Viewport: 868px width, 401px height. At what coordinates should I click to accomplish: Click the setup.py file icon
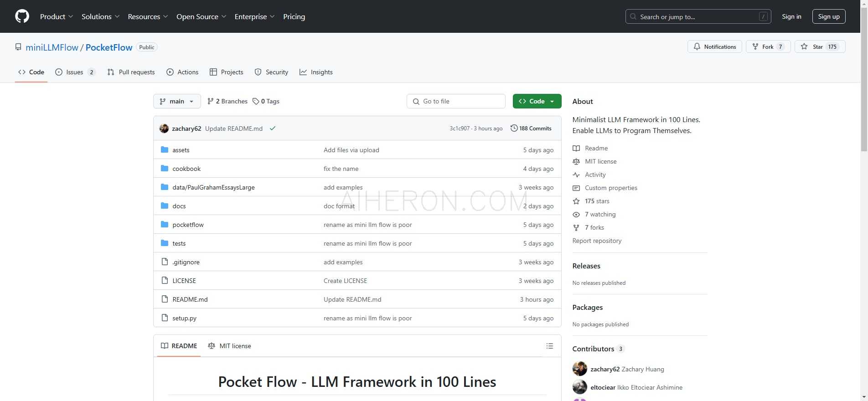[x=165, y=318]
